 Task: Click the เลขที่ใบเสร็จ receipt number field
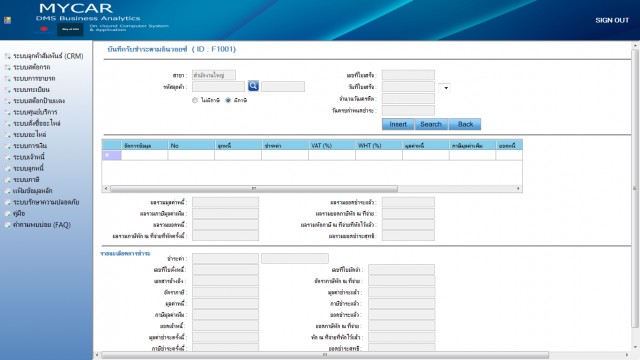pyautogui.click(x=408, y=75)
